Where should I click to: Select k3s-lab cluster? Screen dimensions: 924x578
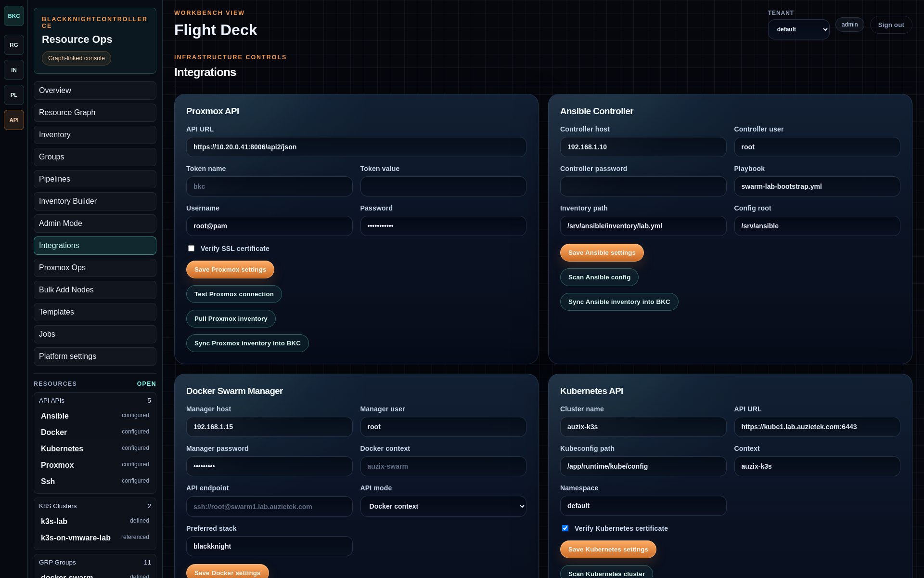[95, 521]
